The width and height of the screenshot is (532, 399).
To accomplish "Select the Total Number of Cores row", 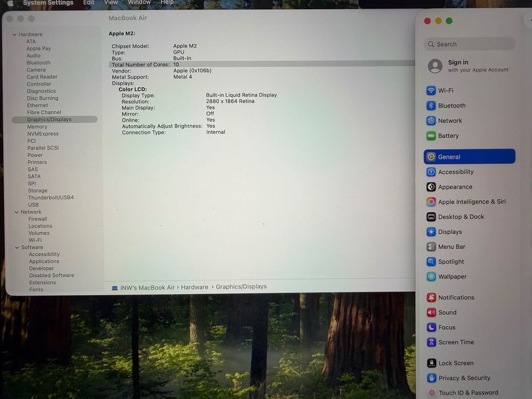I will [x=262, y=64].
